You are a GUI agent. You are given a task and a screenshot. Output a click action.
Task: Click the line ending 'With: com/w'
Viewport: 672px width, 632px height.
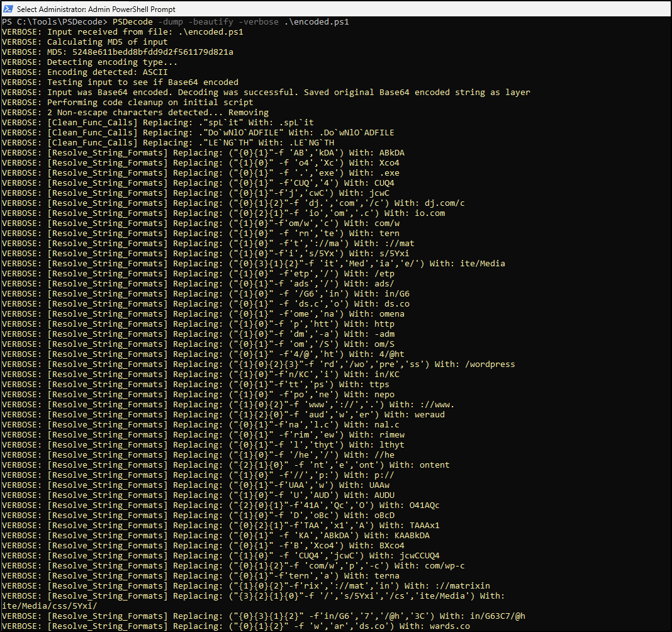[201, 223]
